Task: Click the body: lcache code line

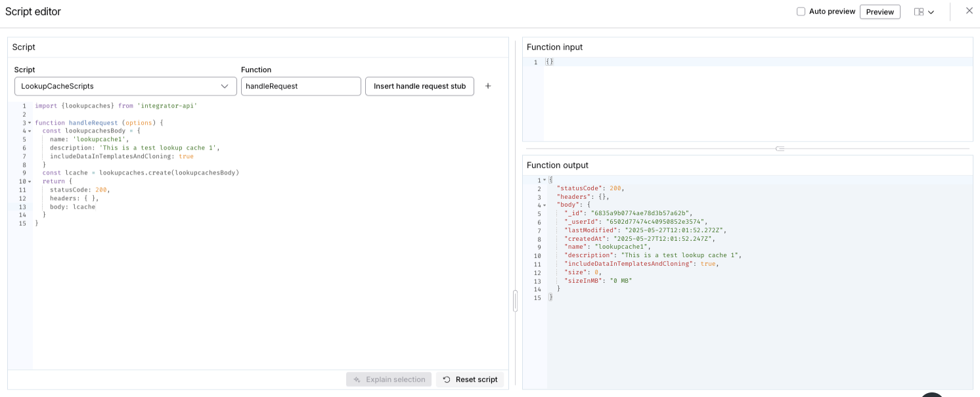Action: [72, 207]
